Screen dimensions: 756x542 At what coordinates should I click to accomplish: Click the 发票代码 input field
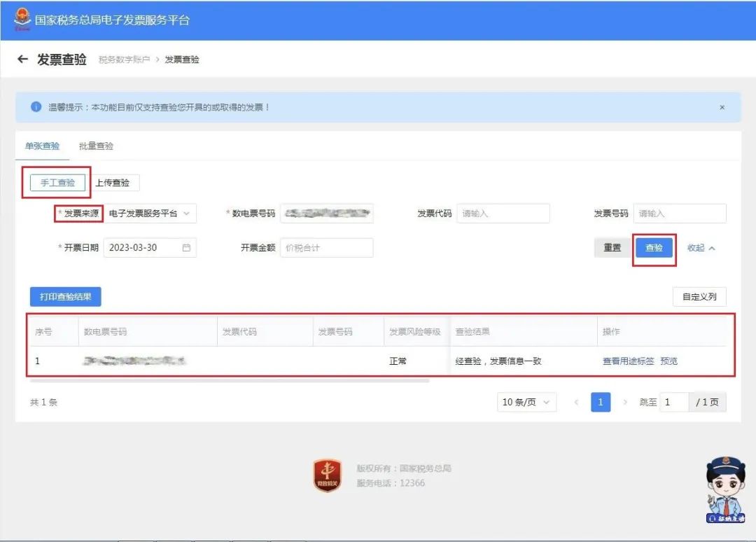coord(503,213)
